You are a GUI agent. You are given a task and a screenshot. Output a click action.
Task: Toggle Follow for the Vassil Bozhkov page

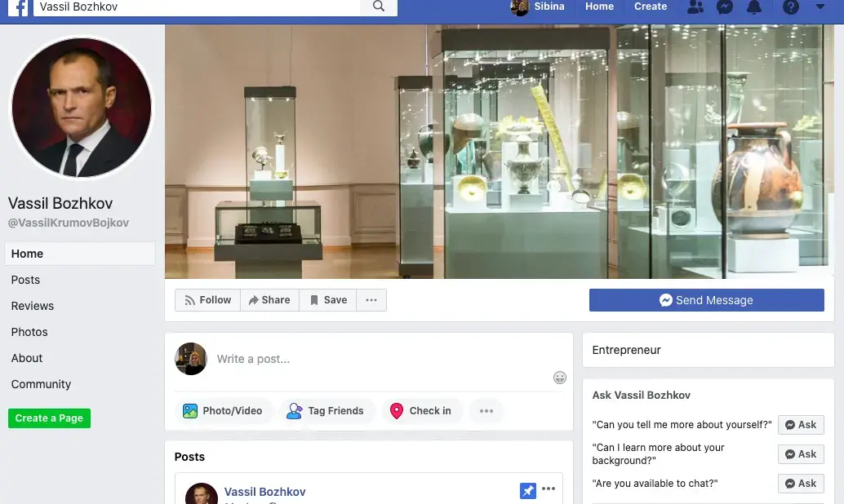coord(207,300)
